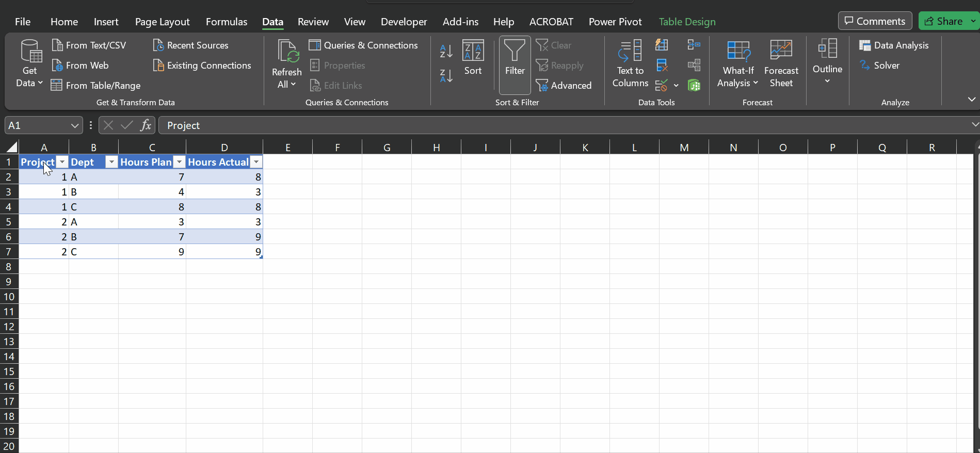Screen dimensions: 980x453
Task: Choose From Table/Range in Get & Transform
Action: pyautogui.click(x=96, y=86)
